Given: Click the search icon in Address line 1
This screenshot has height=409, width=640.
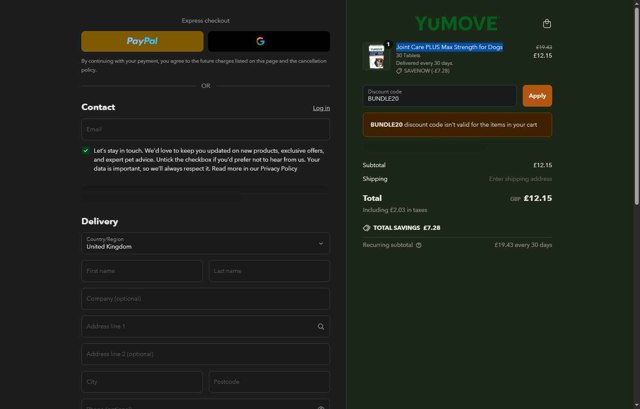Looking at the screenshot, I should [321, 327].
